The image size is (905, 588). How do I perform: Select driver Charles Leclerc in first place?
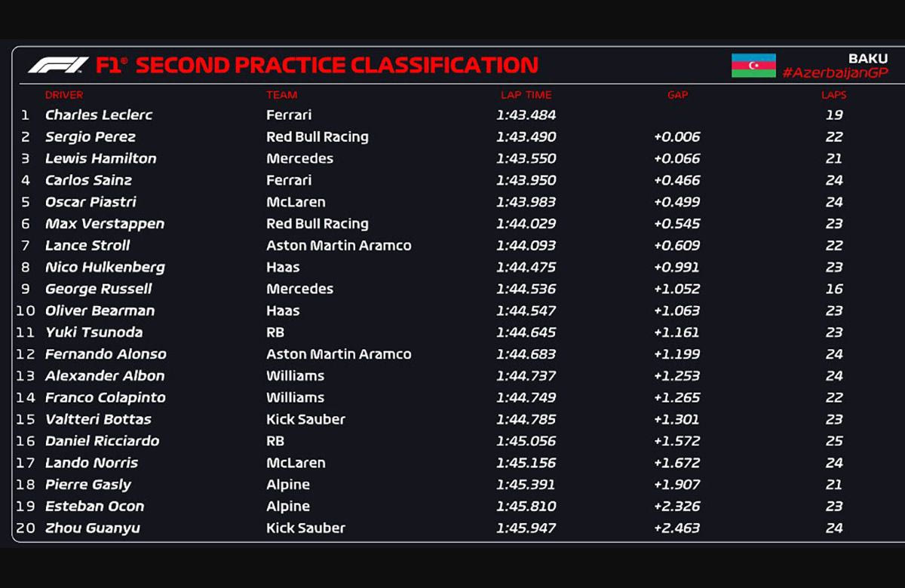[99, 115]
